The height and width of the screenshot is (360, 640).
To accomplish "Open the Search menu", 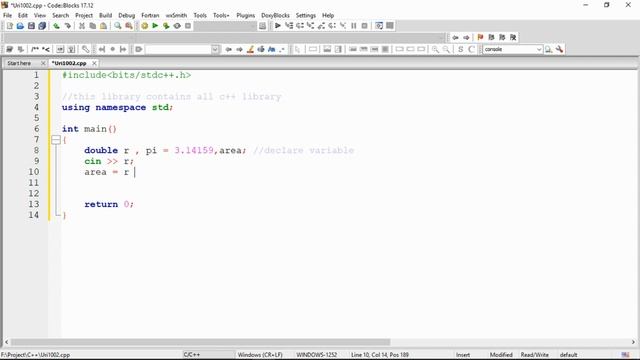I will (x=60, y=16).
